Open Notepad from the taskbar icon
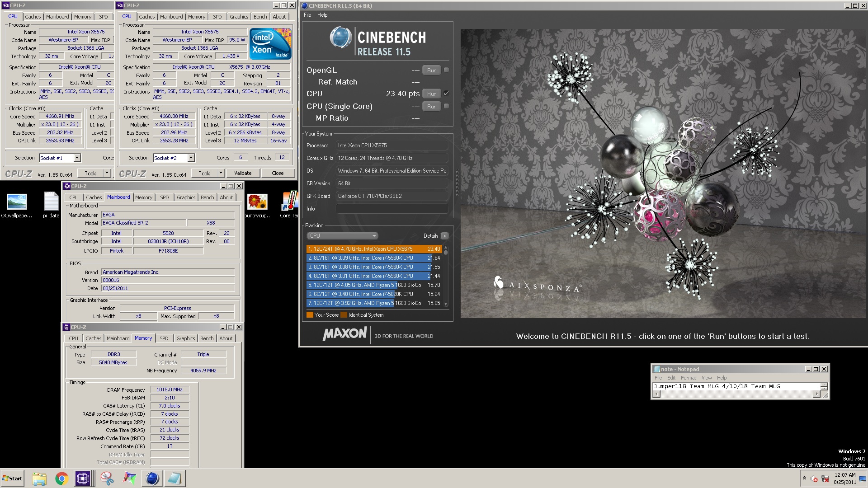Image resolution: width=868 pixels, height=488 pixels. (175, 479)
